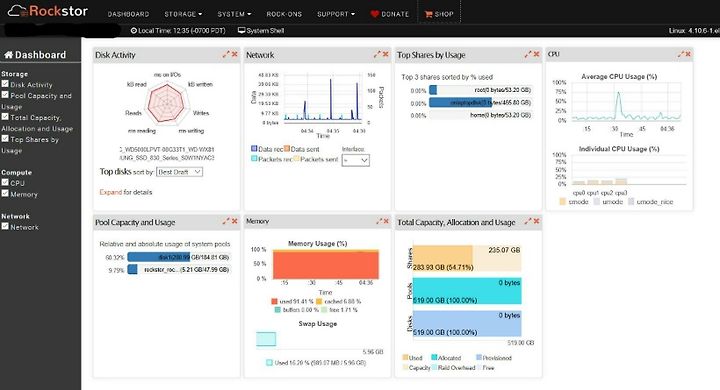Screen dimensions: 720x390
Task: Maximize the Network widget
Action: (377, 54)
